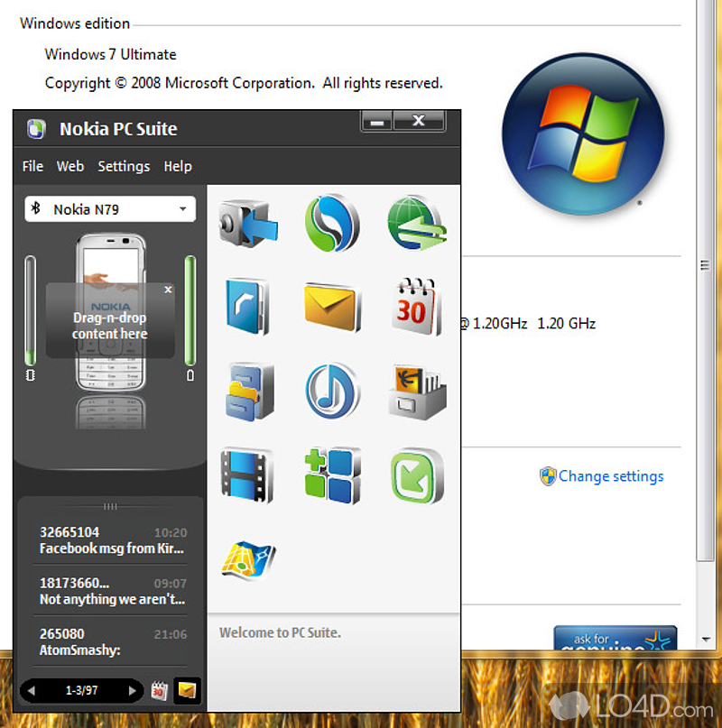Click the 1-3/97 message counter
This screenshot has height=728, width=722.
pos(82,691)
